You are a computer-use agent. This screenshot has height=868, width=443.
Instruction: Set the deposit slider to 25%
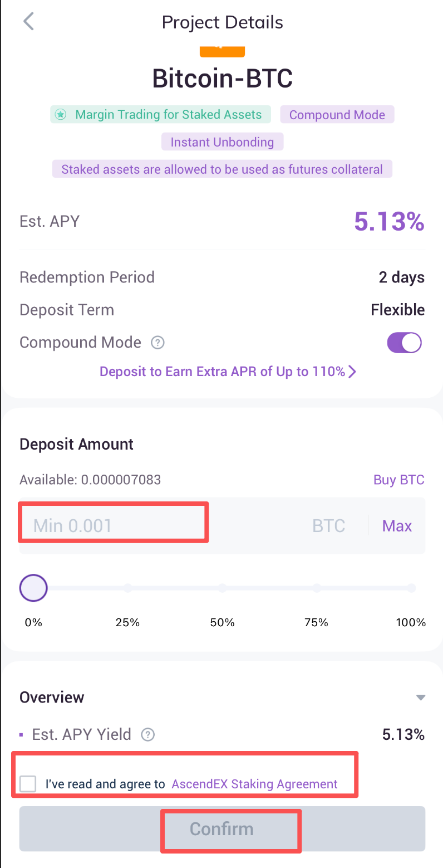click(127, 588)
